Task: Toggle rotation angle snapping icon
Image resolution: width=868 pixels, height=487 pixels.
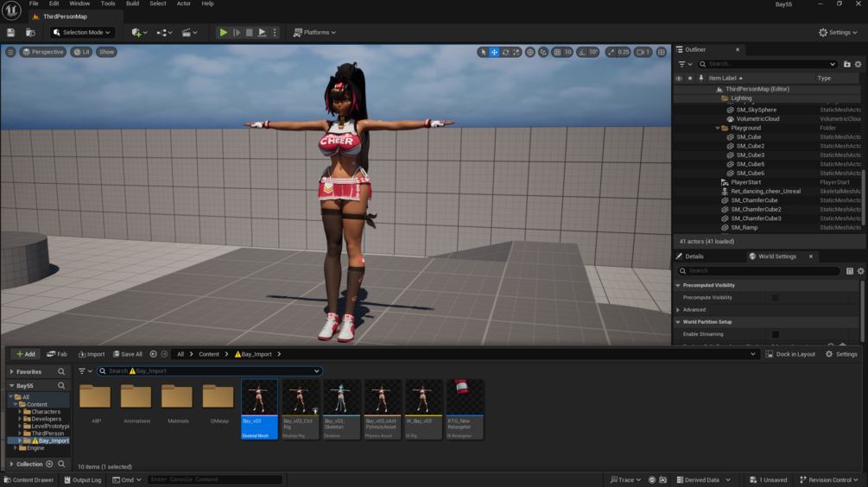Action: 582,52
